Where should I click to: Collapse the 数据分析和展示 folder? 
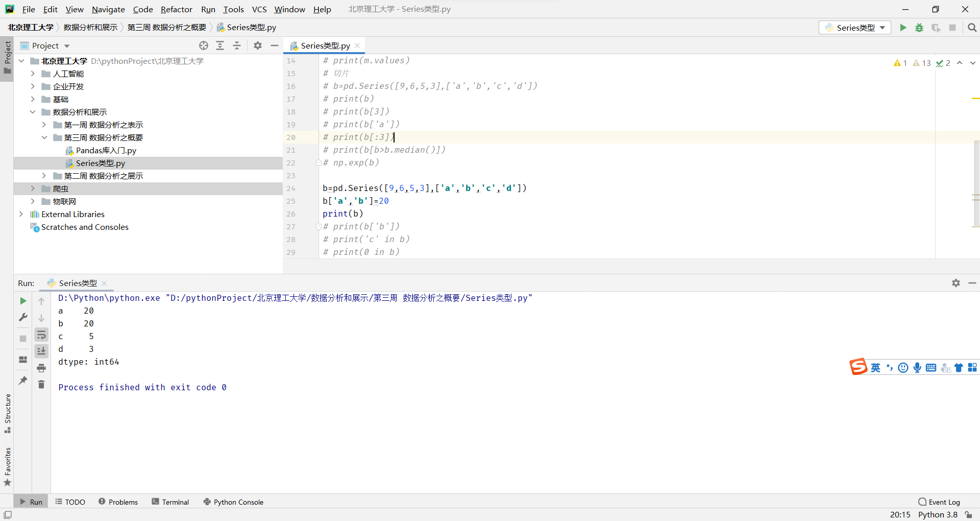pyautogui.click(x=33, y=112)
